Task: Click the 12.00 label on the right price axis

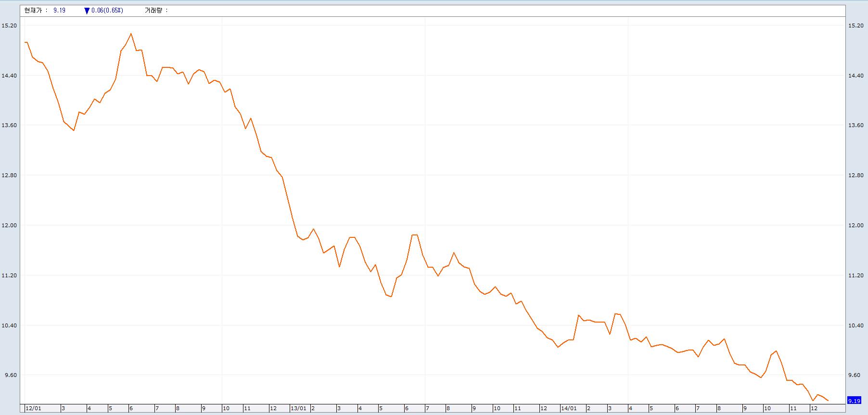Action: pos(856,225)
